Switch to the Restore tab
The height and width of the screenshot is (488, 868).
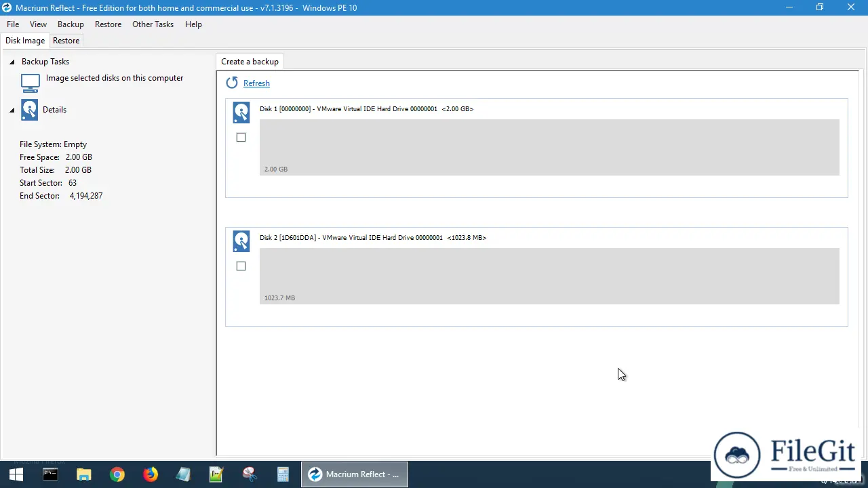click(x=66, y=41)
